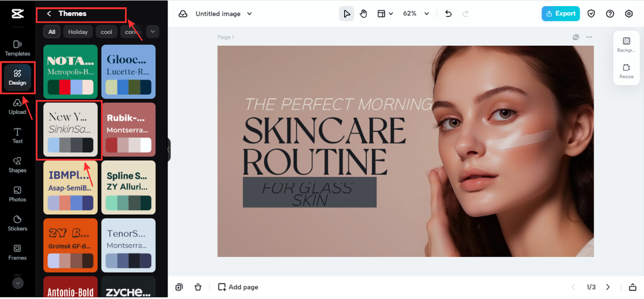This screenshot has width=644, height=299.
Task: Go to the next page arrow
Action: click(x=608, y=287)
